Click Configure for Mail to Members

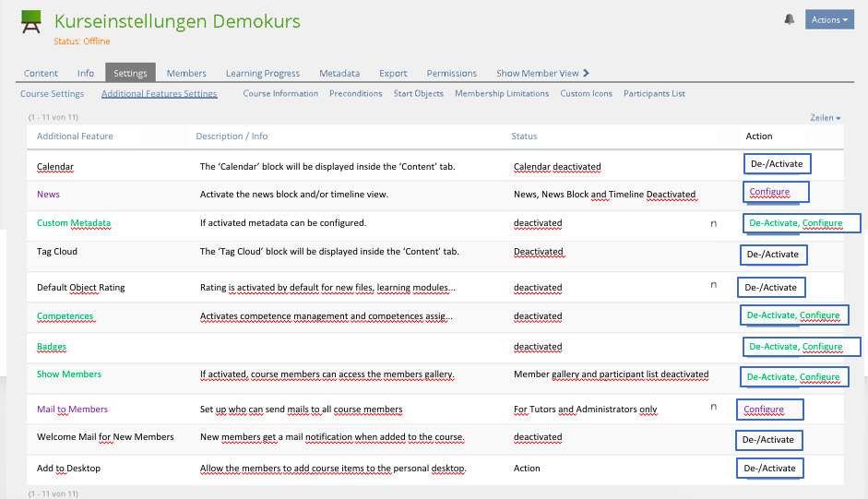764,409
